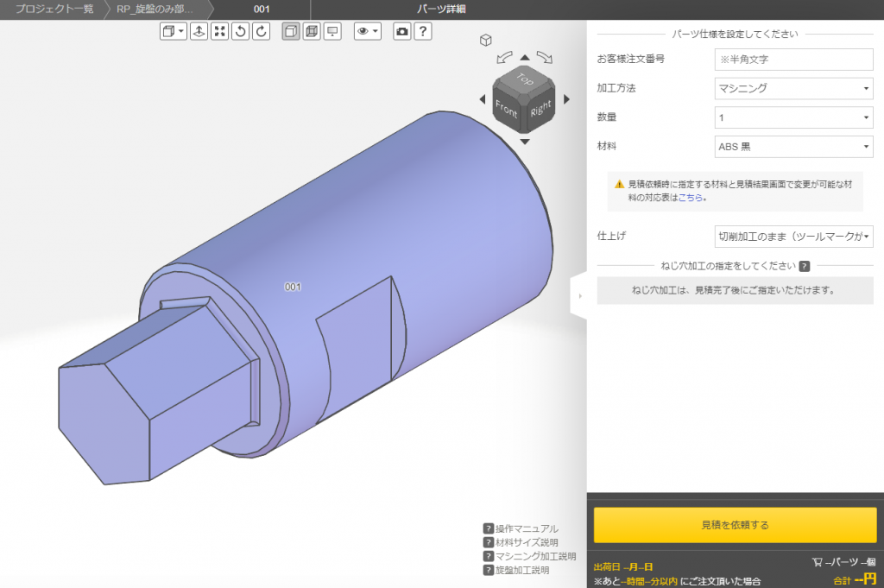Open the マシニング加工説明 help link
The width and height of the screenshot is (884, 588).
tap(535, 556)
